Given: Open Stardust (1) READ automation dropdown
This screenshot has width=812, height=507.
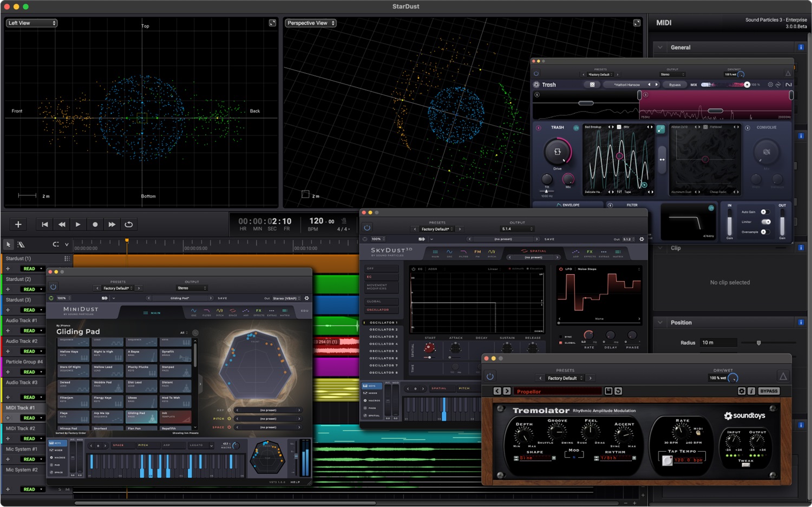Looking at the screenshot, I should (32, 269).
